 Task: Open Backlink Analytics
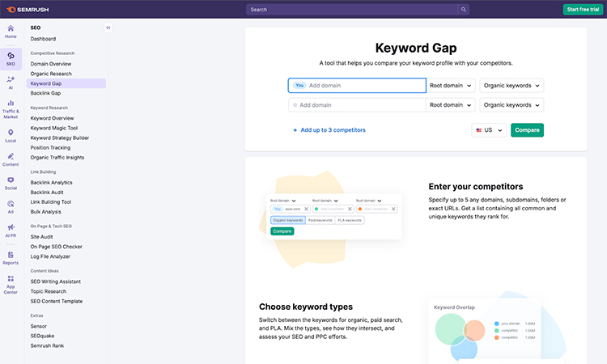coord(51,183)
